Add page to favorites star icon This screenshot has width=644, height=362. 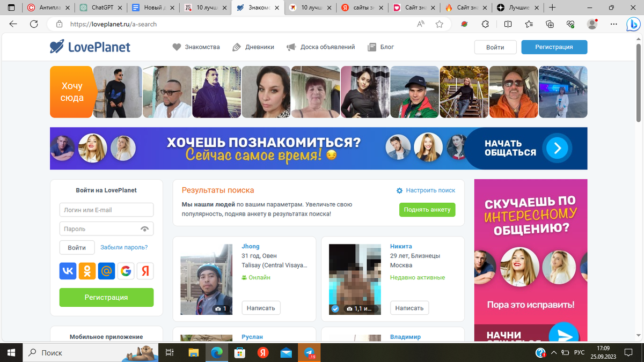point(440,24)
